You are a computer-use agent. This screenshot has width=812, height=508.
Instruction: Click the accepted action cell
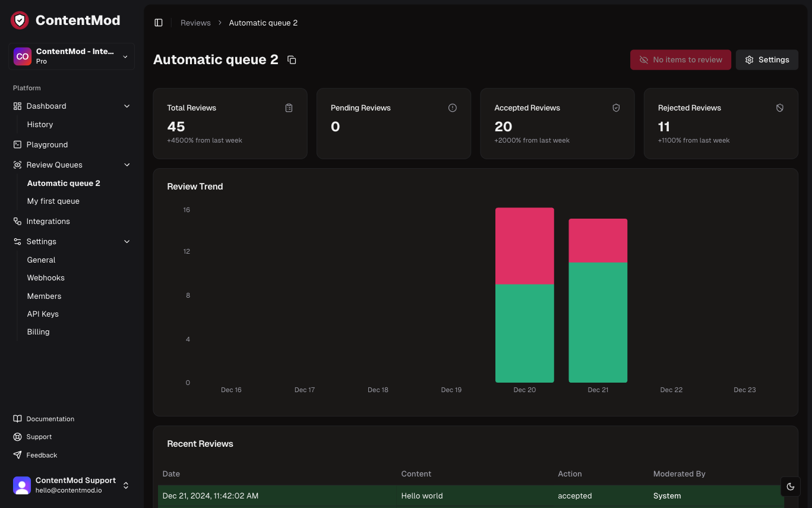(575, 496)
